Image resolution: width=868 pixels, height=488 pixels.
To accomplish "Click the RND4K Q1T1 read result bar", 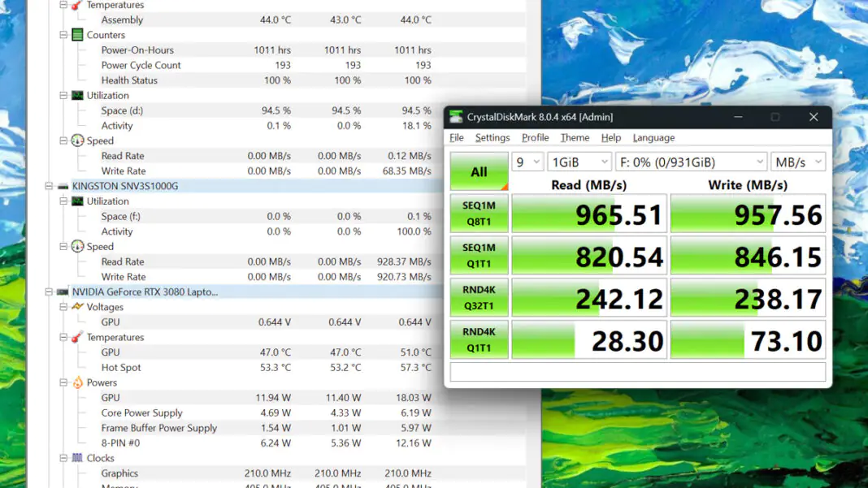I will click(x=588, y=340).
